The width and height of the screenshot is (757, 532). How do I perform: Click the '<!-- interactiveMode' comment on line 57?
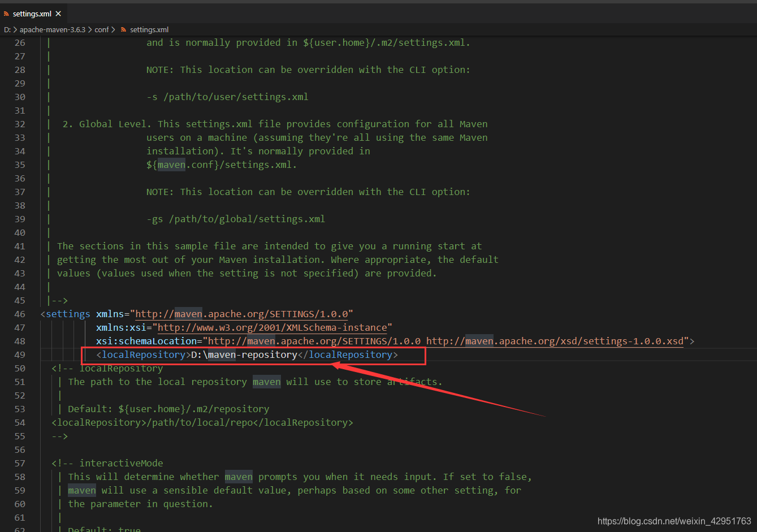click(x=107, y=463)
